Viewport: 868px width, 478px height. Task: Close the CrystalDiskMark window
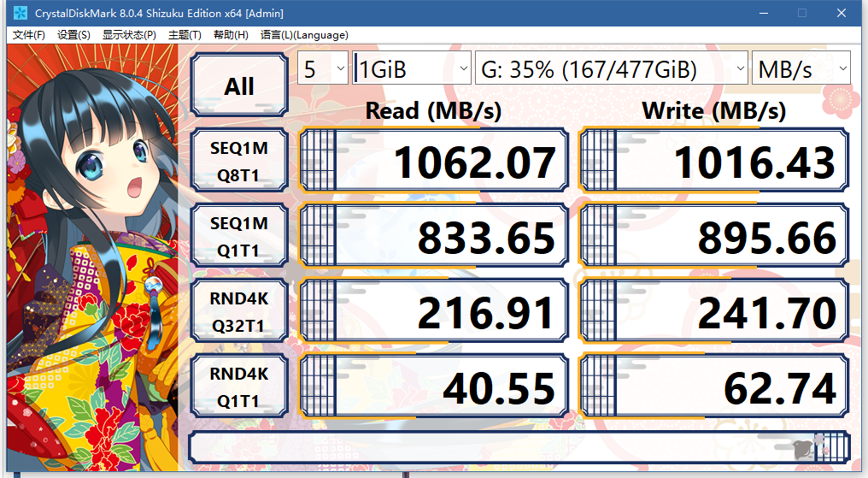pyautogui.click(x=842, y=13)
